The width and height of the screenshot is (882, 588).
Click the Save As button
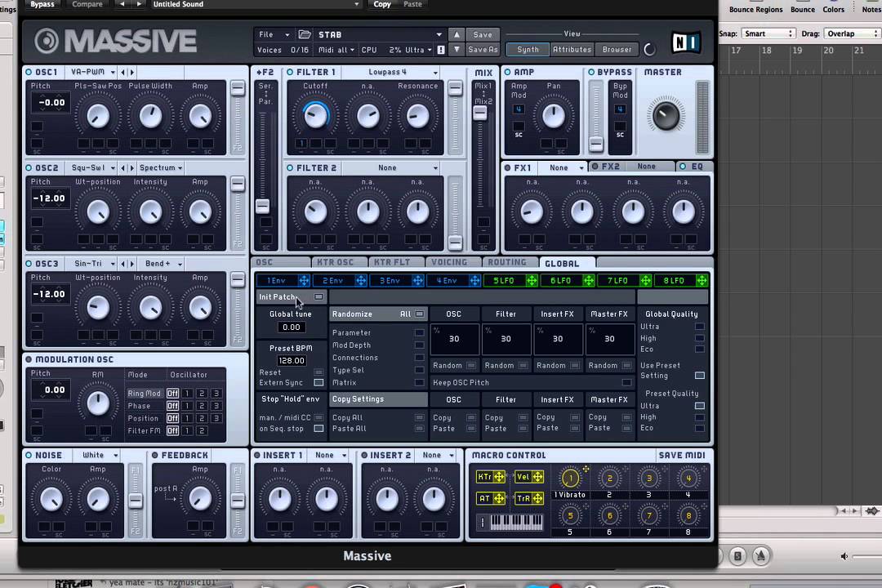click(x=483, y=50)
